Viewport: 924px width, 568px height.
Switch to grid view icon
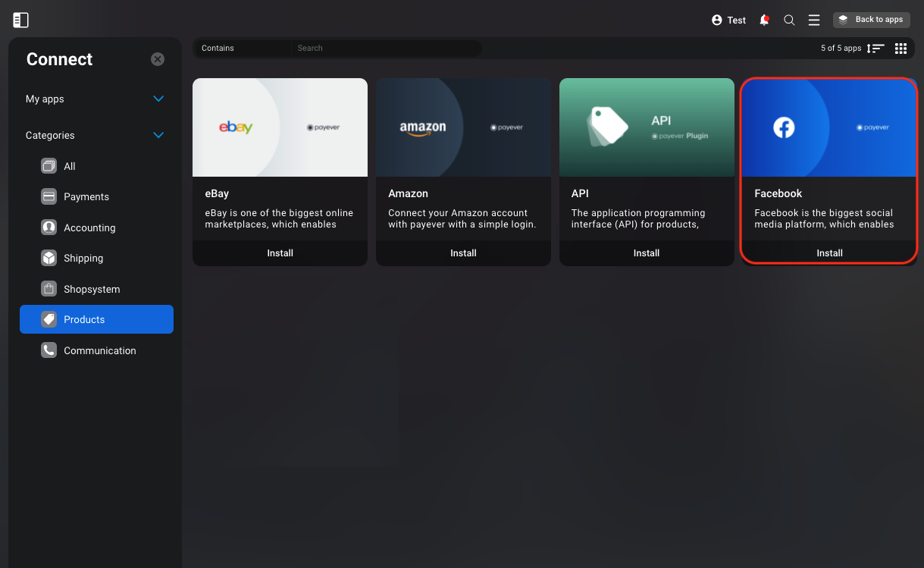pos(901,49)
